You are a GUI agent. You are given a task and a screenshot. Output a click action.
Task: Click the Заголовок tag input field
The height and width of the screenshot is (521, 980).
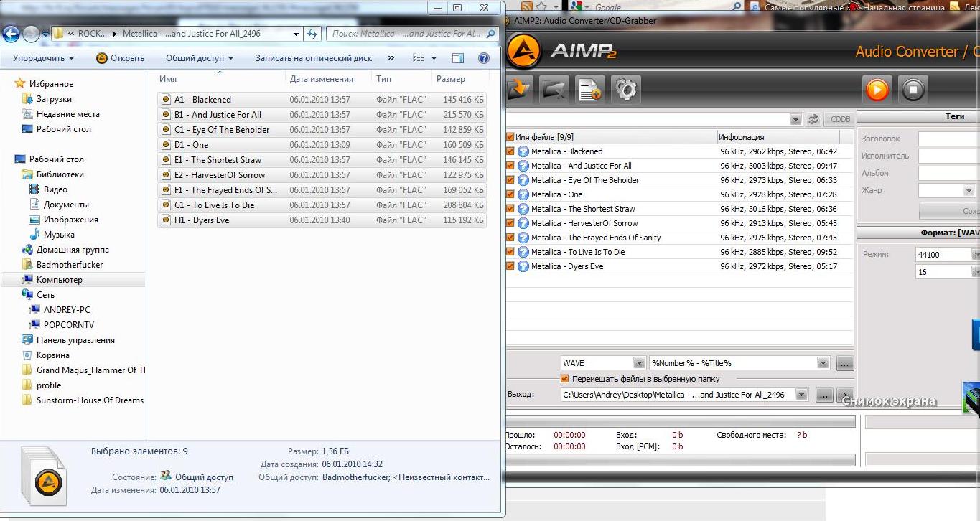point(948,139)
